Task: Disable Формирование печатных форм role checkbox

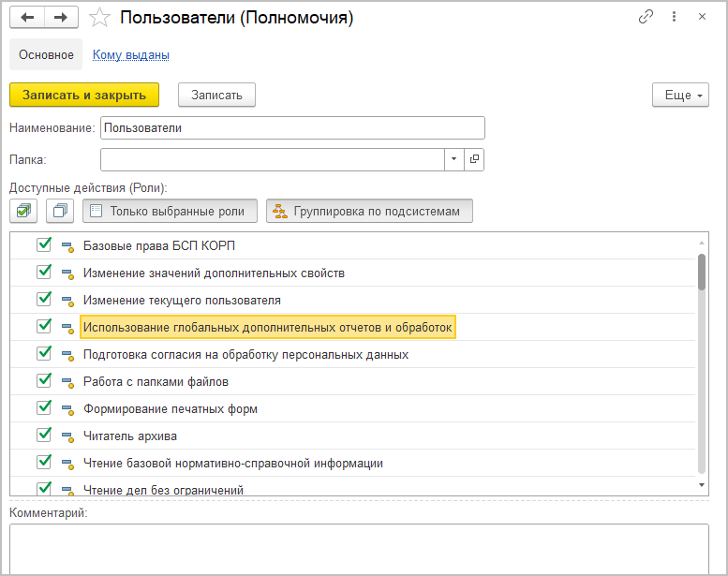Action: (43, 408)
